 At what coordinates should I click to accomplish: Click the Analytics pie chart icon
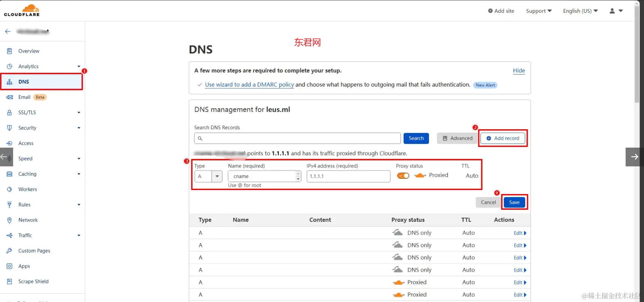(x=9, y=66)
